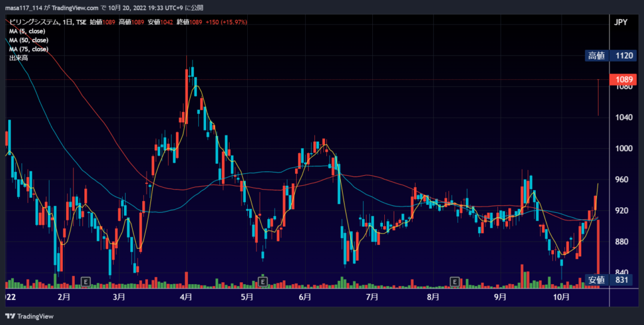Open the earnings E marker in early May
This screenshot has height=325, width=644.
[262, 282]
